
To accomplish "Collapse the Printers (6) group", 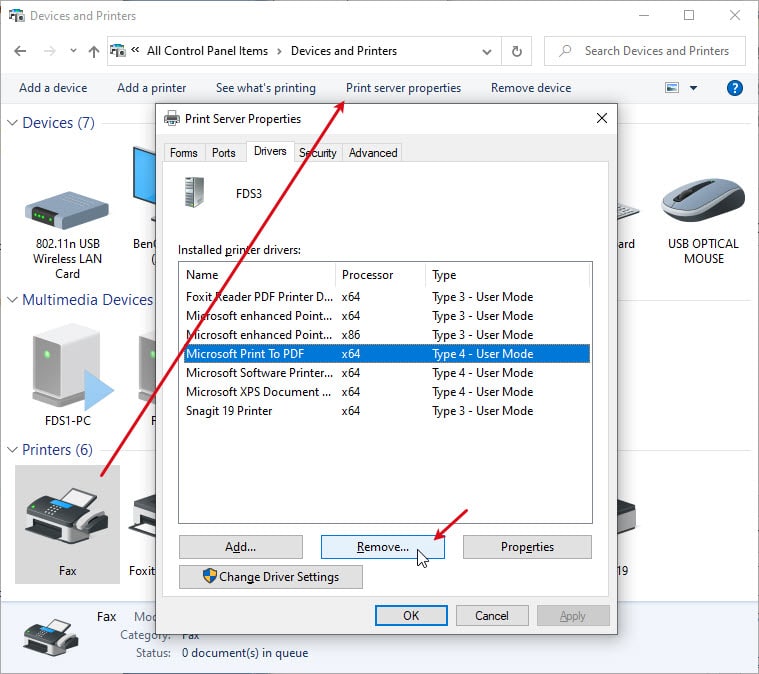I will coord(12,450).
